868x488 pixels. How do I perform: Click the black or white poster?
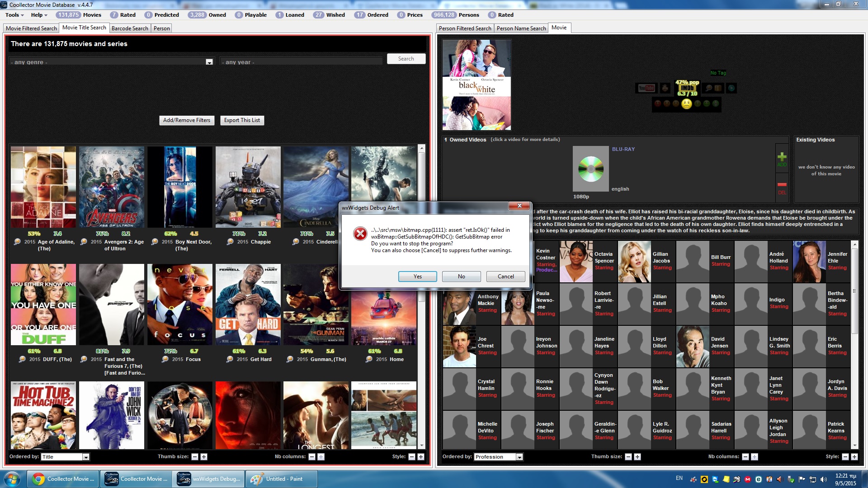tap(476, 84)
